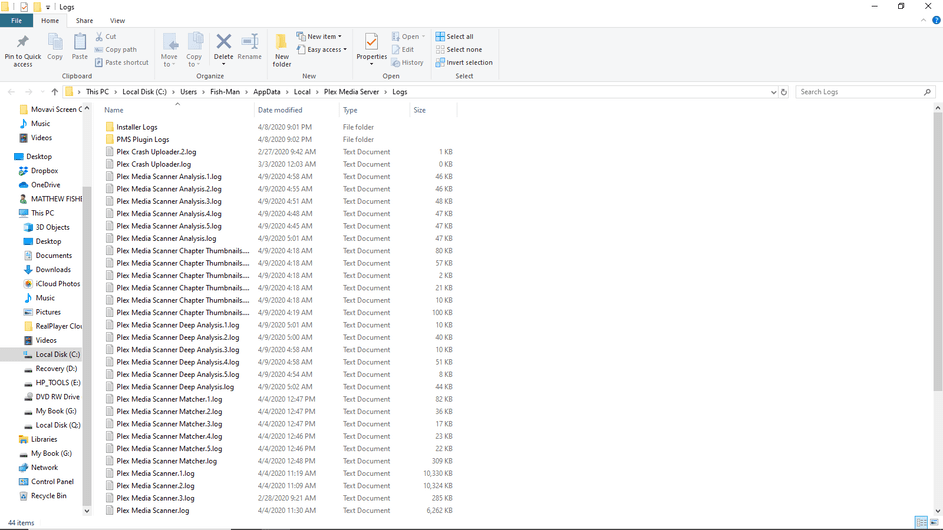Click Invert selection
The width and height of the screenshot is (943, 530).
(464, 63)
